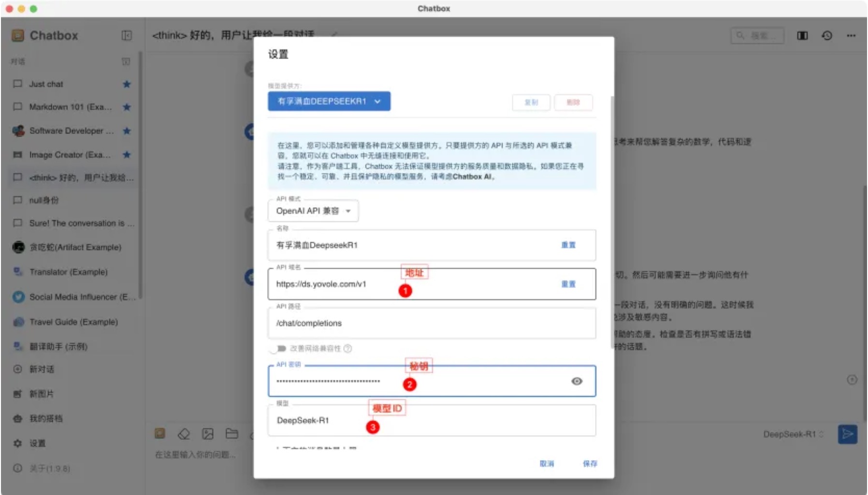This screenshot has height=495, width=868.
Task: Click the chat window's right scrollbar
Action: [865, 304]
